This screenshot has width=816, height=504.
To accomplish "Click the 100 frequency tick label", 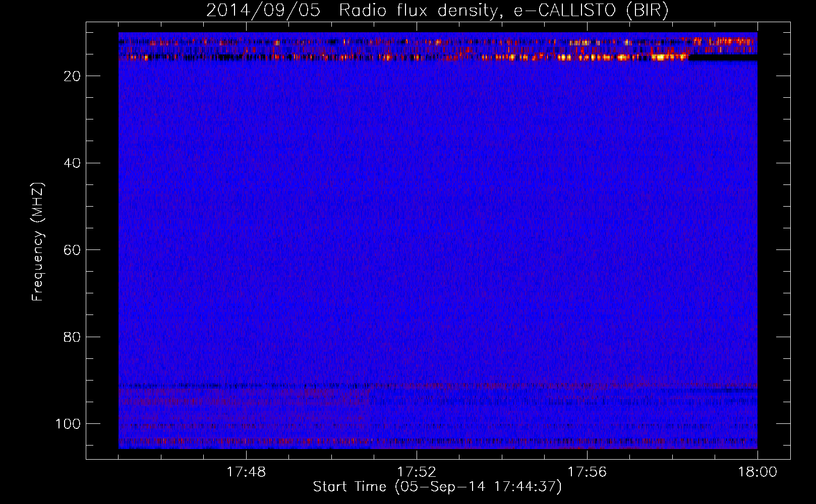I will pos(68,424).
